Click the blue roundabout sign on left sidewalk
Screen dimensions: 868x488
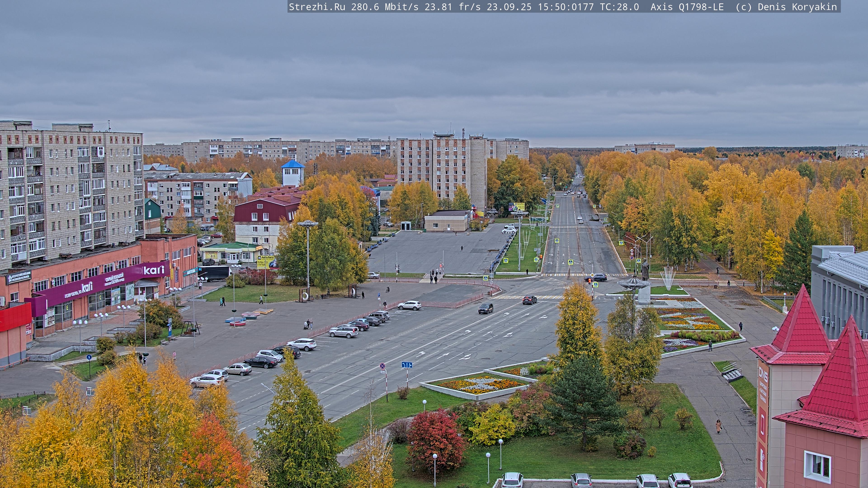click(89, 357)
